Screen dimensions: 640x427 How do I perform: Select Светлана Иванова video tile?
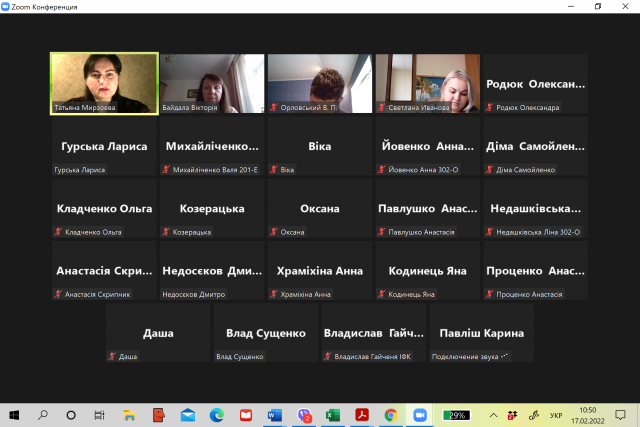(428, 84)
